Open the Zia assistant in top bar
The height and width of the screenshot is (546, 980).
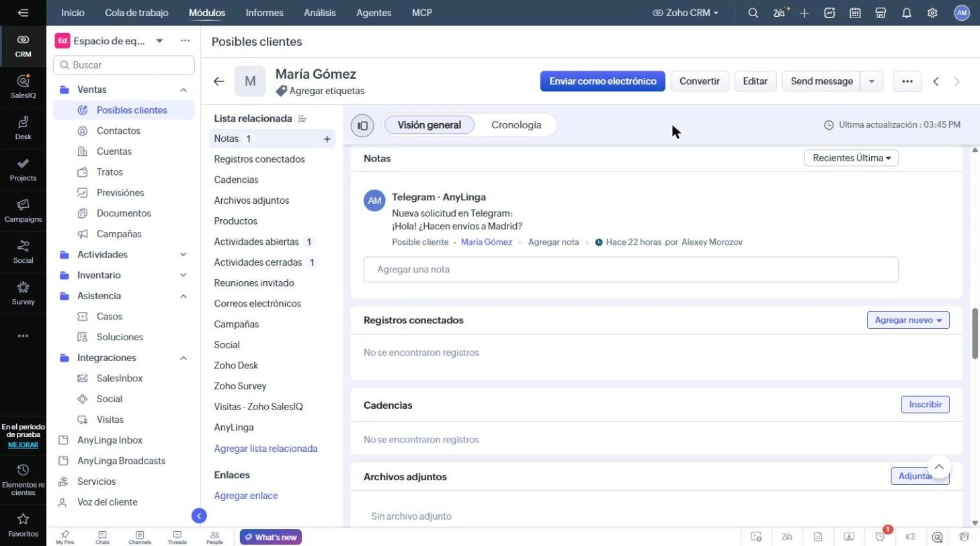780,13
